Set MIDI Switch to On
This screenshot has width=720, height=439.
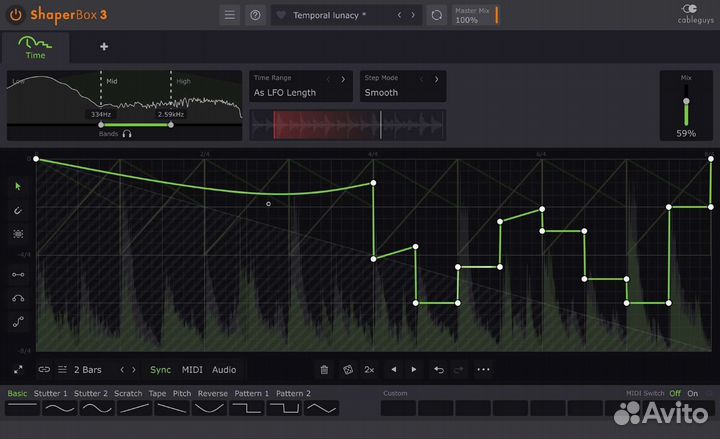point(692,394)
